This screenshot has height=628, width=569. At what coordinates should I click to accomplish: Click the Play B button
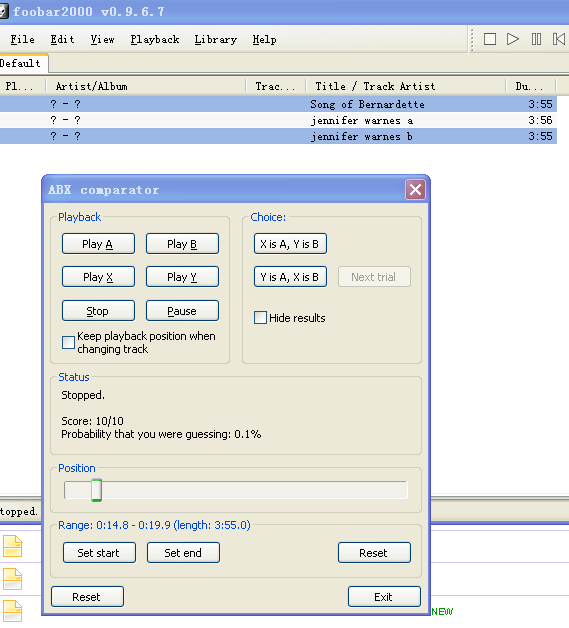182,244
